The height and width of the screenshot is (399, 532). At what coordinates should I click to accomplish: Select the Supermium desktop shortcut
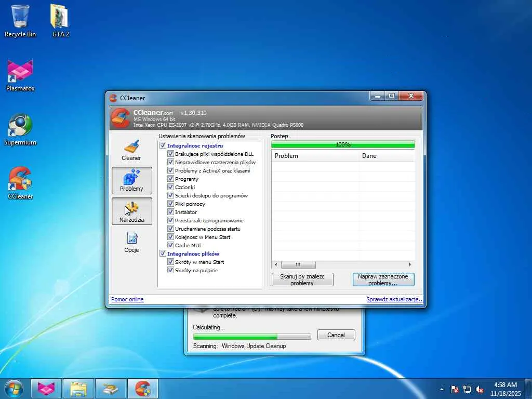[x=20, y=129]
